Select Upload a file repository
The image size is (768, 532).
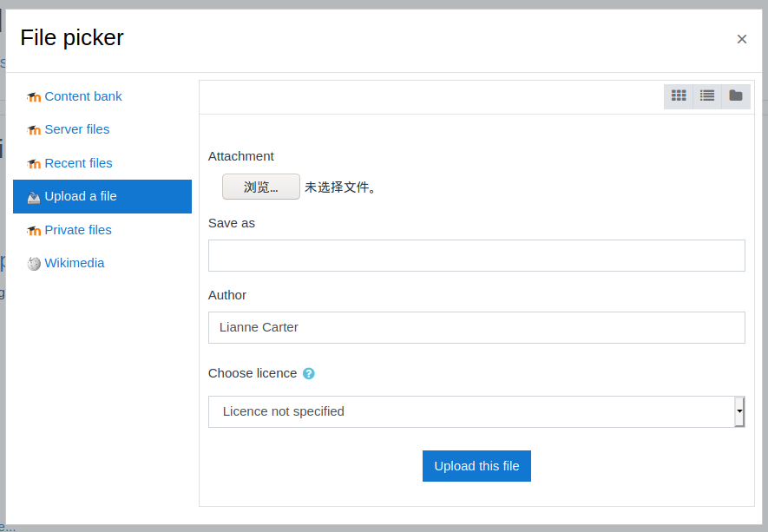click(102, 196)
